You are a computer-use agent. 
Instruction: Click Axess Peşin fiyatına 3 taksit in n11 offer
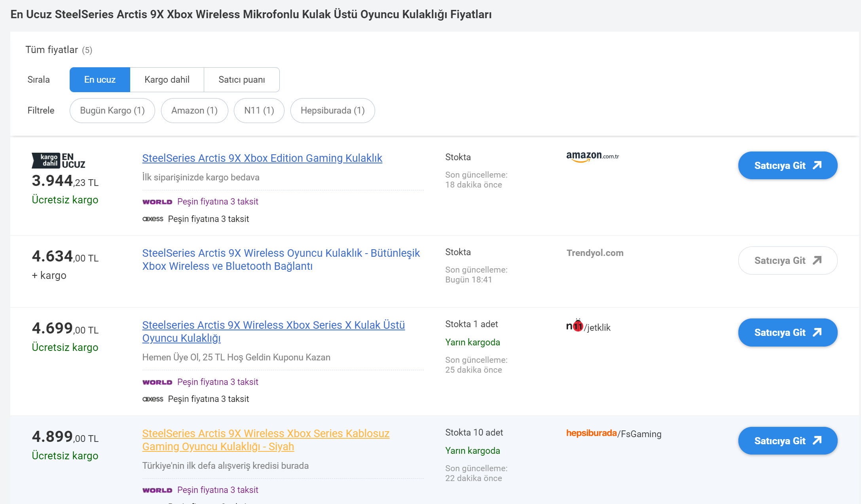pyautogui.click(x=195, y=399)
